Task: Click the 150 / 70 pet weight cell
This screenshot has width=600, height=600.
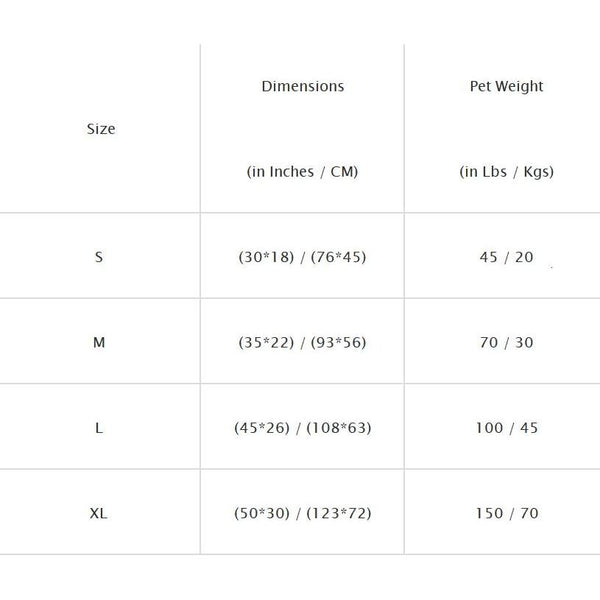Action: [x=507, y=513]
